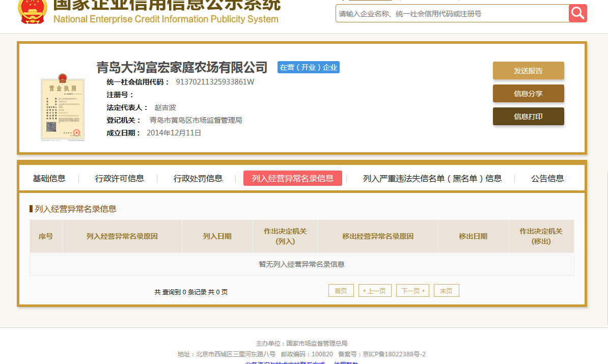Click the founding date 2014年12月11日
This screenshot has height=364, width=608.
tap(174, 133)
